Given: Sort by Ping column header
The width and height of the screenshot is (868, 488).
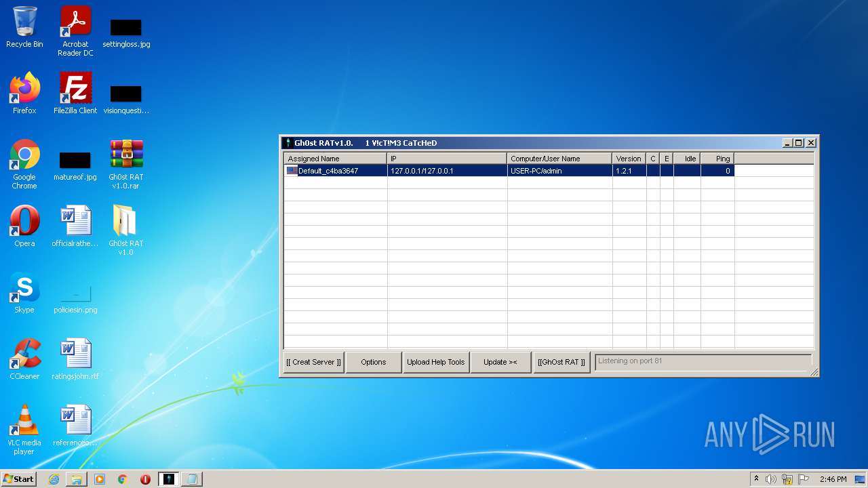Looking at the screenshot, I should pyautogui.click(x=717, y=159).
